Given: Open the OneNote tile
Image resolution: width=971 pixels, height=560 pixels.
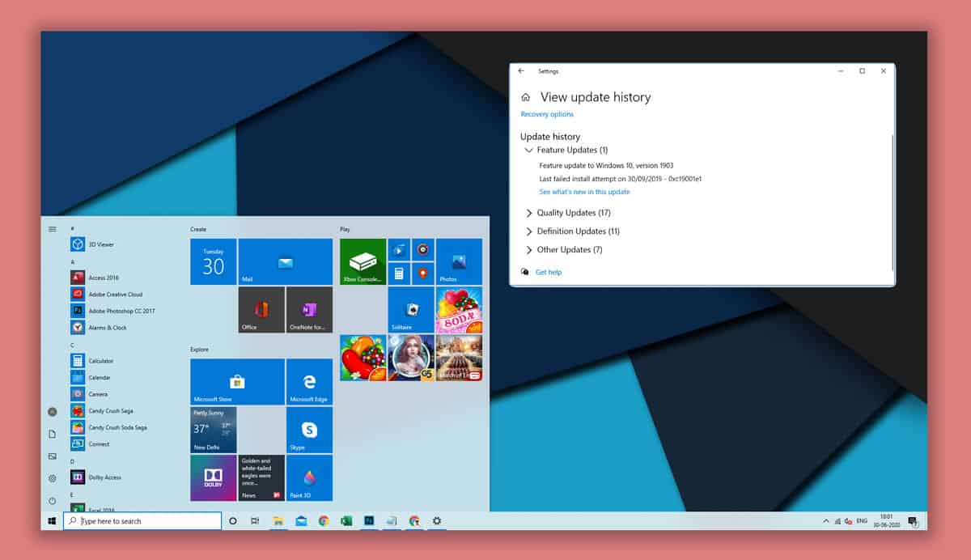Looking at the screenshot, I should pos(309,309).
